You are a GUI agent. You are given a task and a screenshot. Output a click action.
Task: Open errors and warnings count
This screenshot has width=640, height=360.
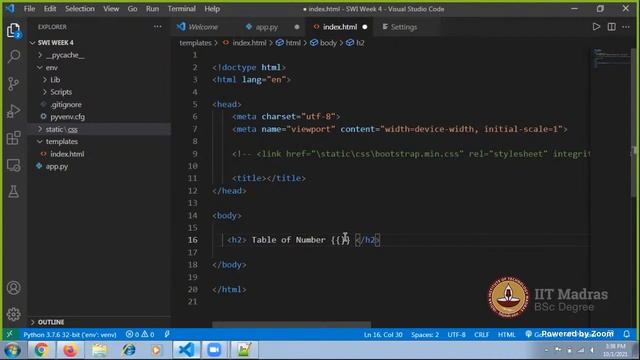[x=140, y=334]
